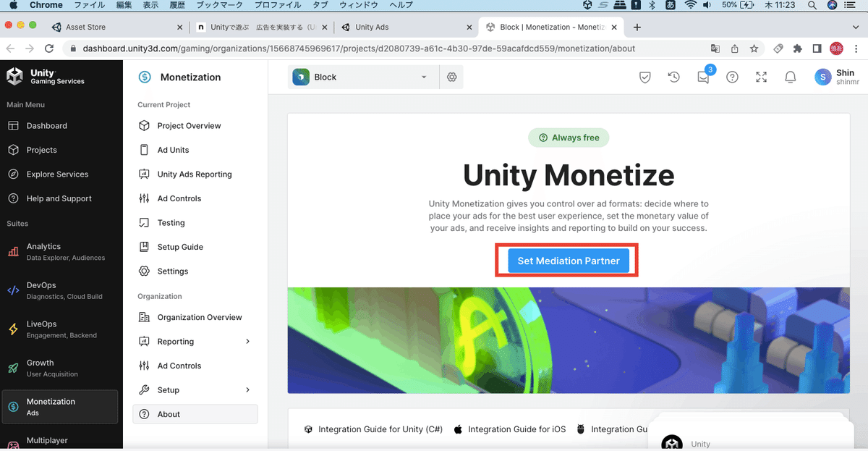868x451 pixels.
Task: Open the Shin account avatar
Action: [822, 77]
